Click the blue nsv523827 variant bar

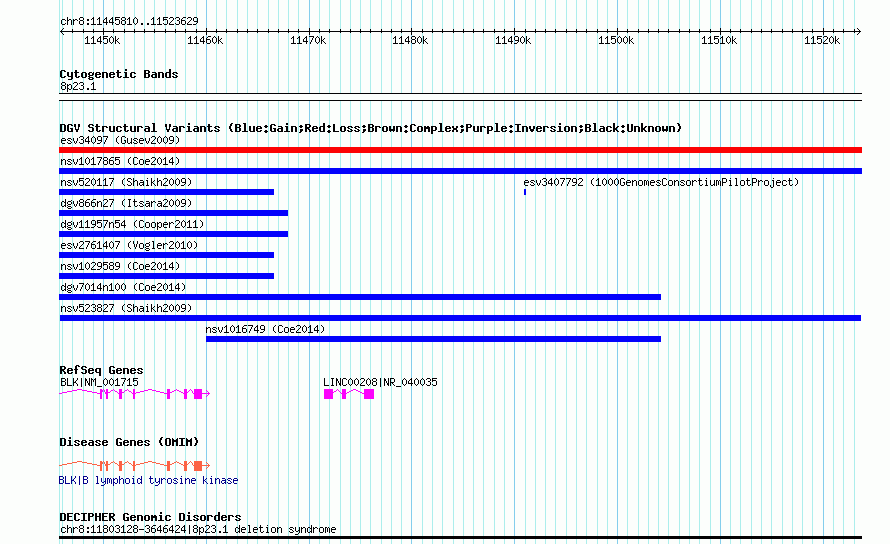460,318
